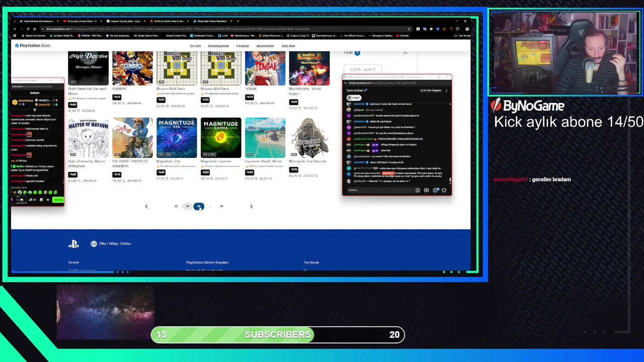Open En Etkin Takipçiler in YouTube chat

point(431,90)
